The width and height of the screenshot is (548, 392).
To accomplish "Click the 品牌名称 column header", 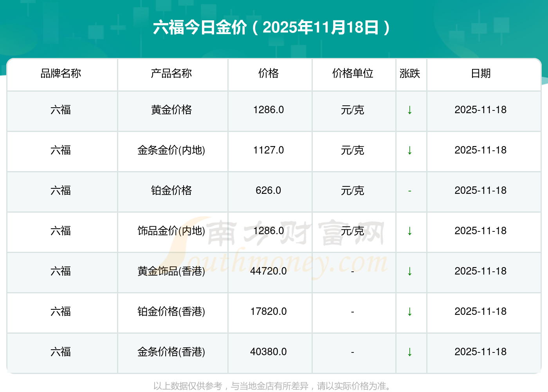I will pyautogui.click(x=61, y=73).
